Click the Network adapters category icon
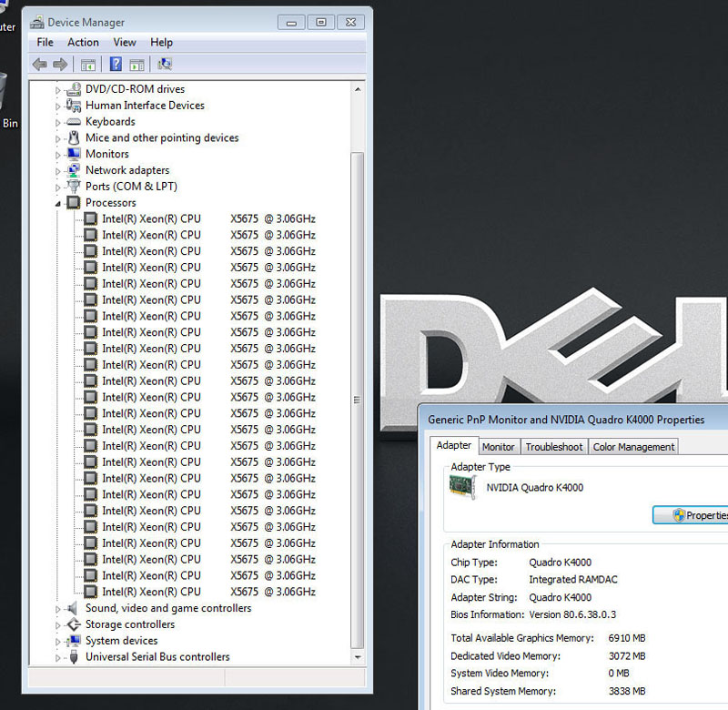Screen dimensions: 728x710 point(74,170)
